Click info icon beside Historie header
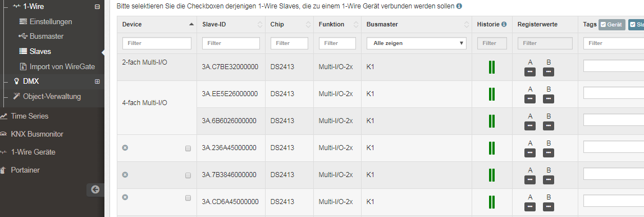 click(x=504, y=25)
